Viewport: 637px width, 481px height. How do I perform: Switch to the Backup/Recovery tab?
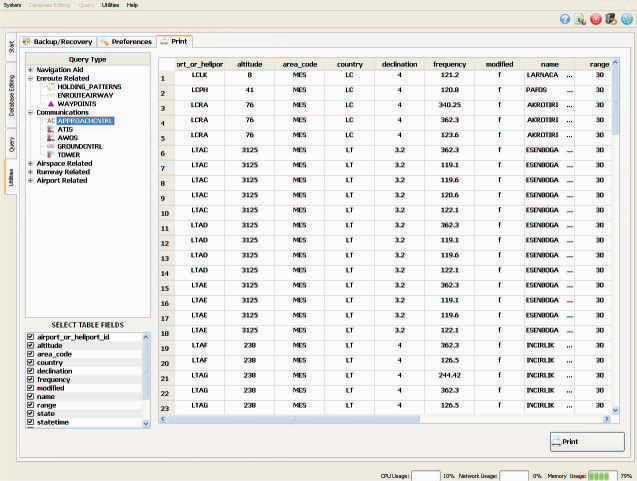click(x=58, y=42)
